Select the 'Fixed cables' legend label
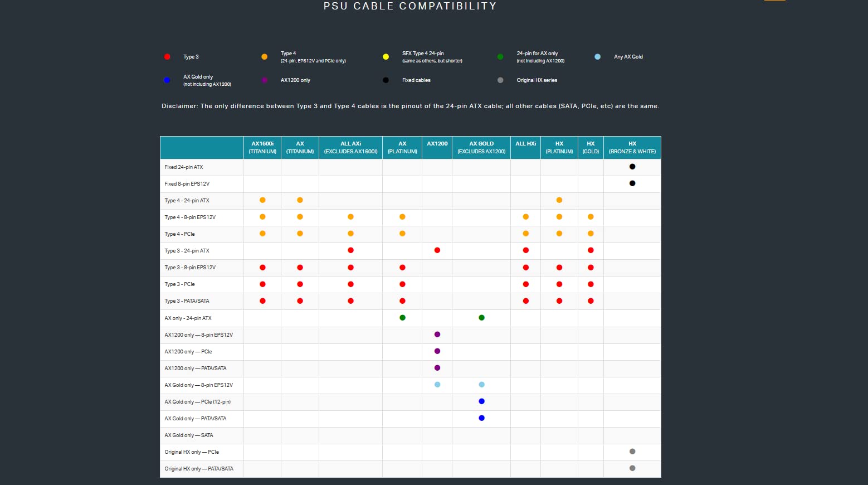Viewport: 868px width, 485px height. pos(416,80)
